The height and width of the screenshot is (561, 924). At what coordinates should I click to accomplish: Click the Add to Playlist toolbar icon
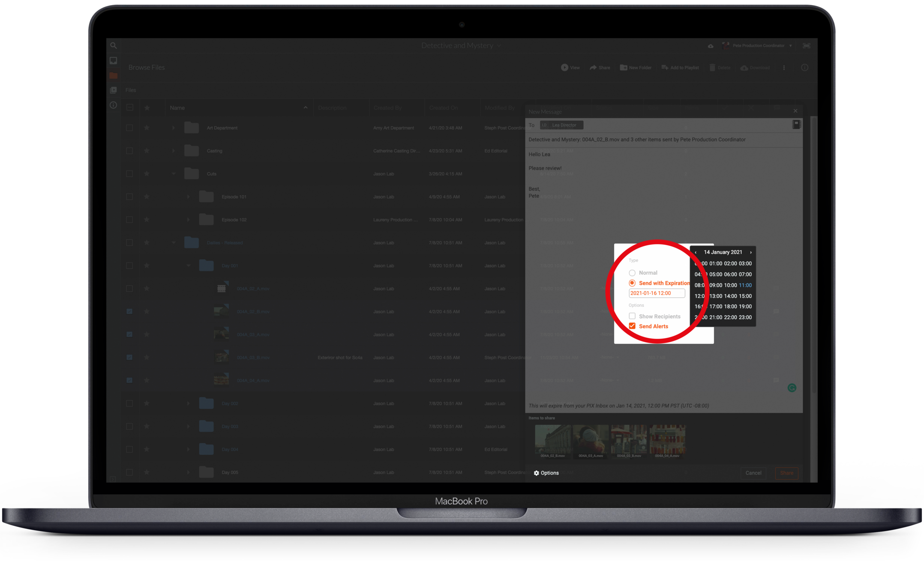(665, 68)
